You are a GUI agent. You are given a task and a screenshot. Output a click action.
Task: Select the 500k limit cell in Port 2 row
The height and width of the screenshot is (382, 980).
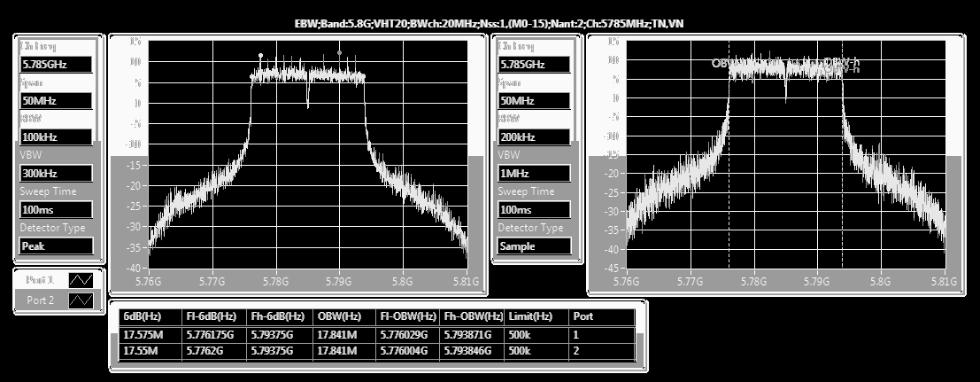(x=537, y=351)
